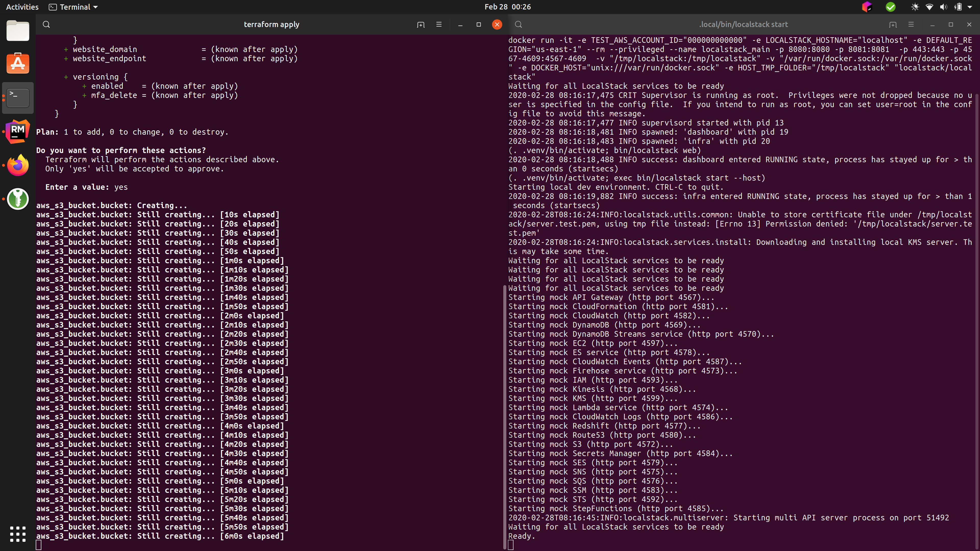Open the search in the terraform apply terminal
Image resolution: width=980 pixels, height=551 pixels.
pyautogui.click(x=46, y=24)
